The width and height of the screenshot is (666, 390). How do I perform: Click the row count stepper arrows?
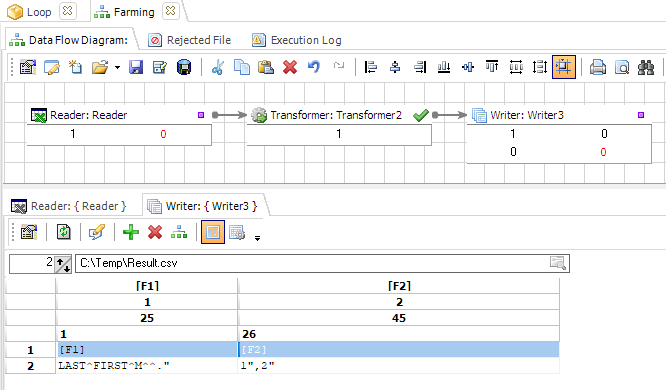[x=63, y=264]
